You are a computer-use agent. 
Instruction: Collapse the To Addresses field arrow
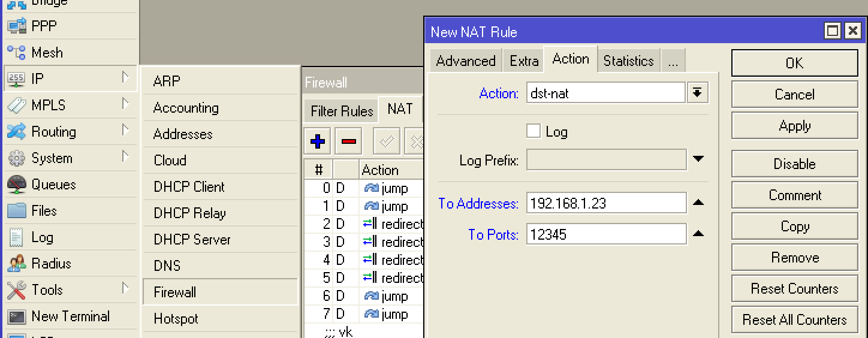pyautogui.click(x=698, y=203)
